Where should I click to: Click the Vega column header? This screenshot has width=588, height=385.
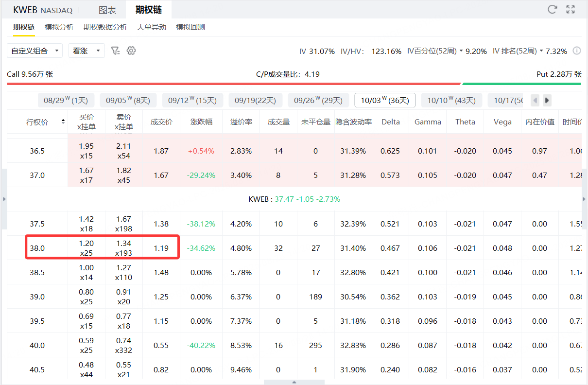(502, 122)
